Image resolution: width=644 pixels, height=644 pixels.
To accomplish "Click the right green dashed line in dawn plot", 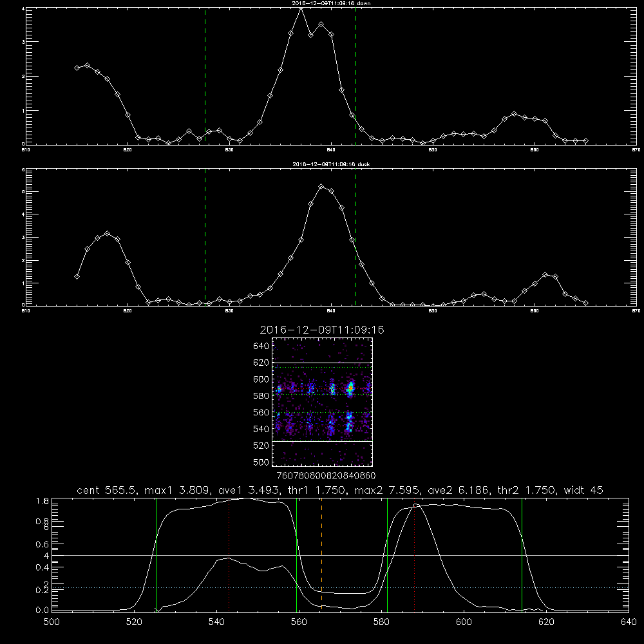I will click(x=355, y=76).
